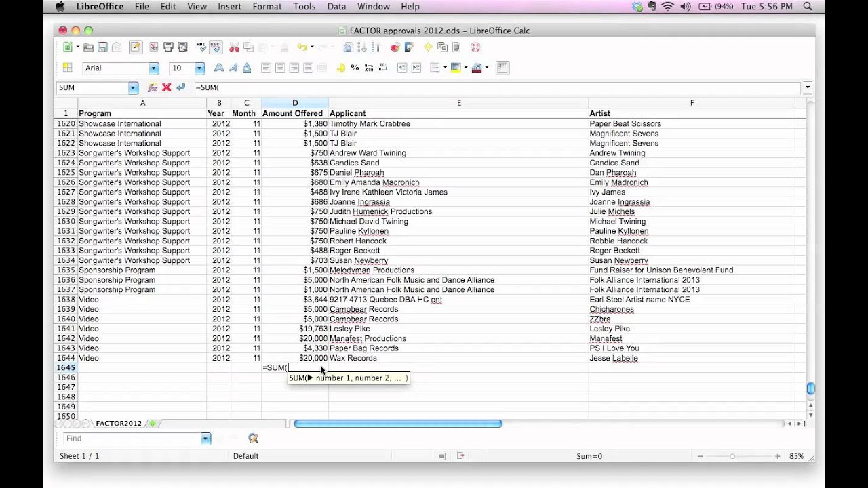Open the Insert menu
The image size is (868, 488).
(x=229, y=6)
